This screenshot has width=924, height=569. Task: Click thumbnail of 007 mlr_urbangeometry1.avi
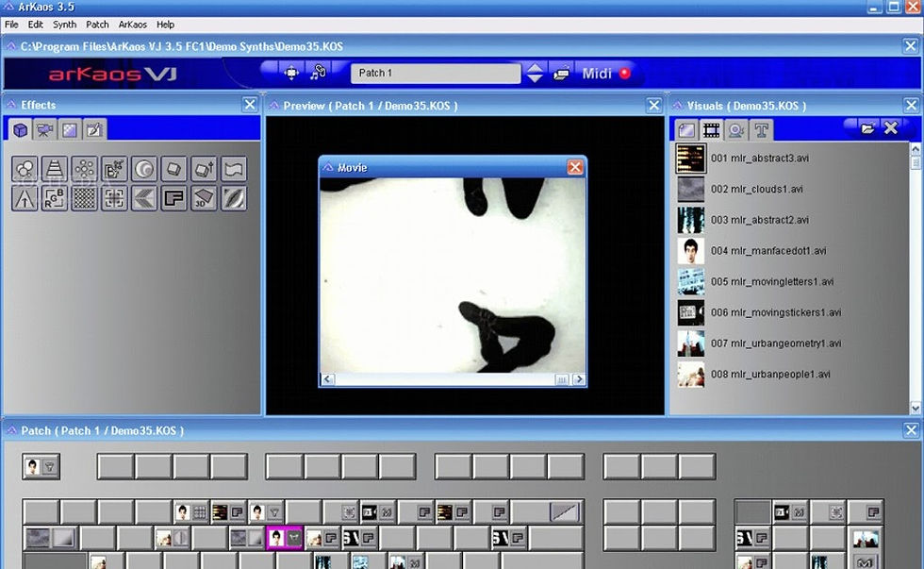690,343
